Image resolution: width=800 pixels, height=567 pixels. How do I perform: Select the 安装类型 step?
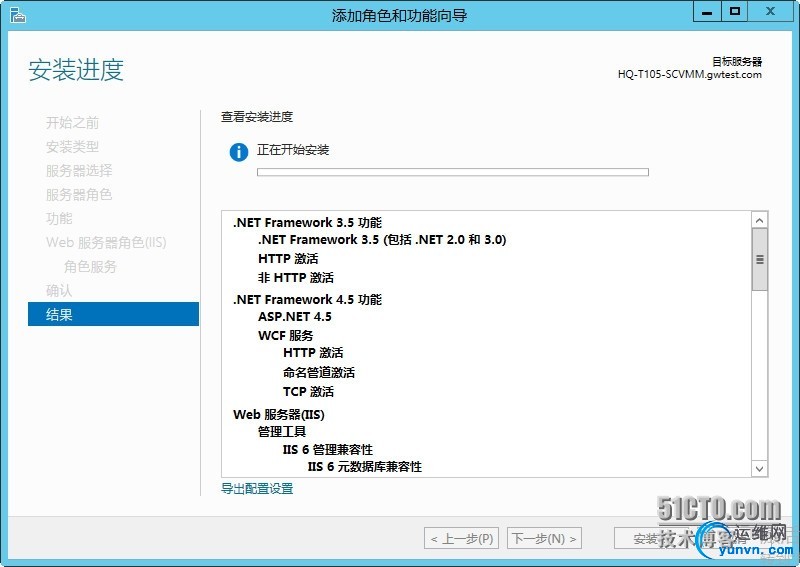pyautogui.click(x=72, y=146)
